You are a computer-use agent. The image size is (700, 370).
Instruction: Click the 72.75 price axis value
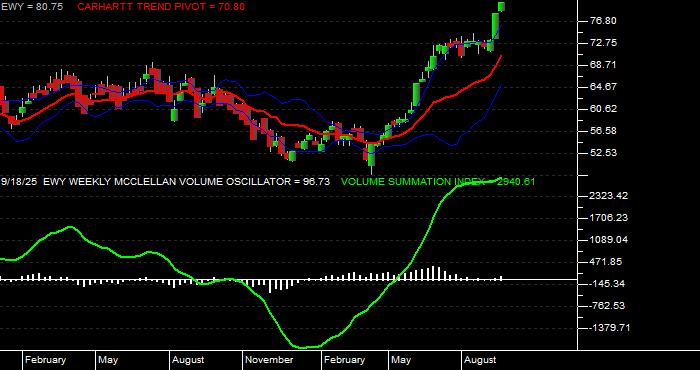coord(604,43)
